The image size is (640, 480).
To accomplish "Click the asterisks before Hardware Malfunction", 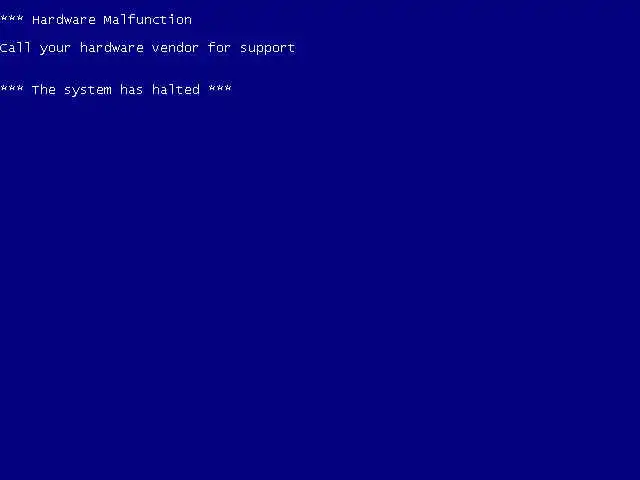I will click(12, 19).
